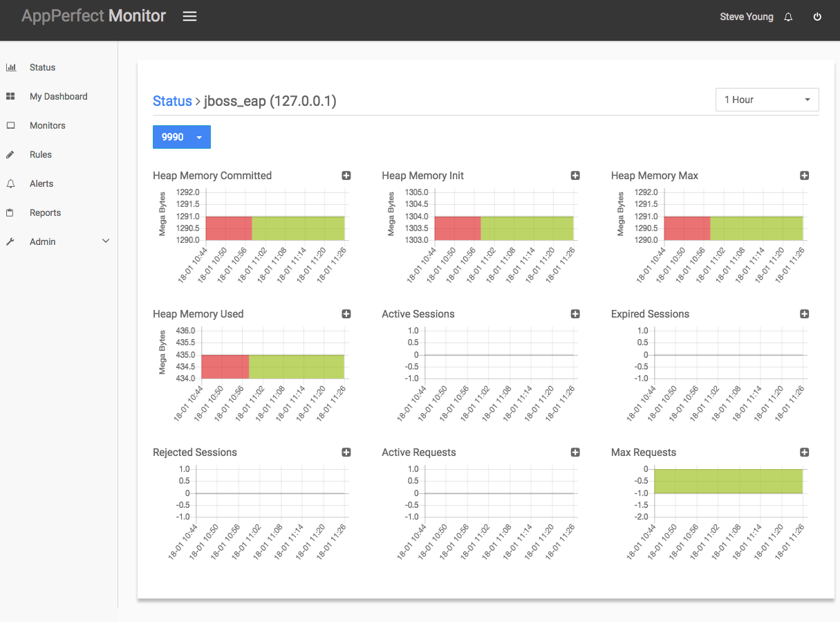This screenshot has width=840, height=622.
Task: Click the Admin wrench icon
Action: click(x=10, y=241)
